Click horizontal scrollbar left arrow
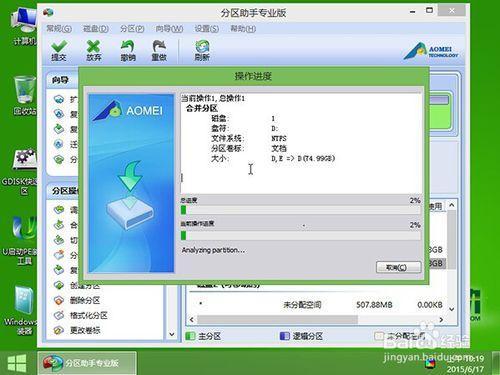 tap(191, 320)
